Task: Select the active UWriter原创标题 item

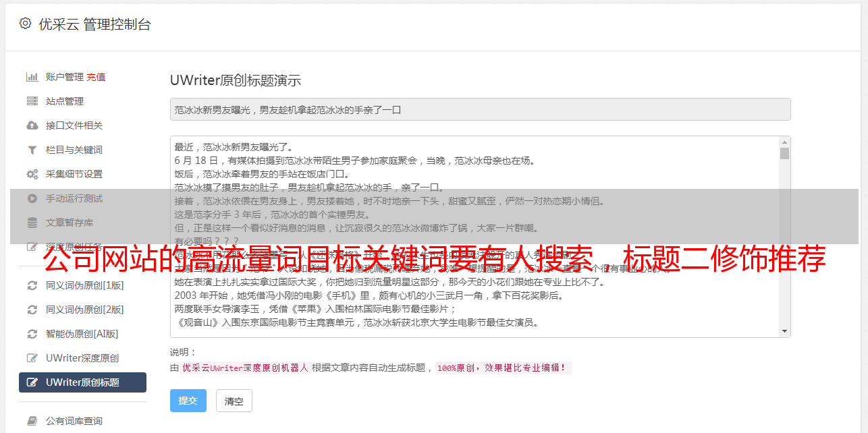Action: [82, 382]
